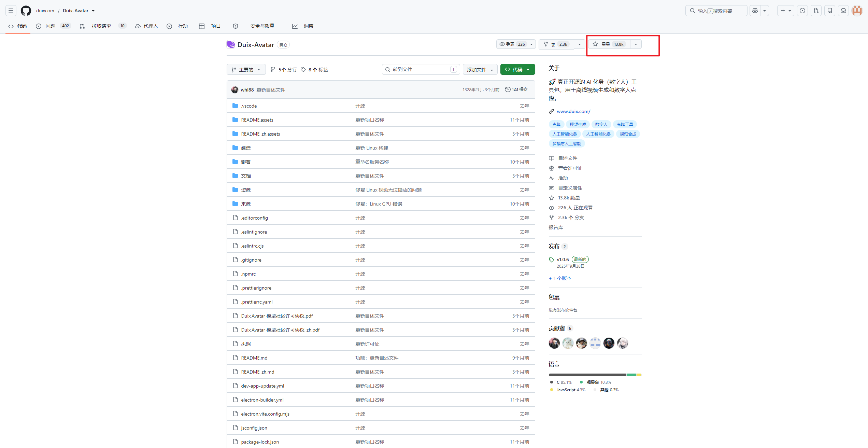The image size is (868, 448).
Task: Switch to the 洞察 tab
Action: point(303,26)
